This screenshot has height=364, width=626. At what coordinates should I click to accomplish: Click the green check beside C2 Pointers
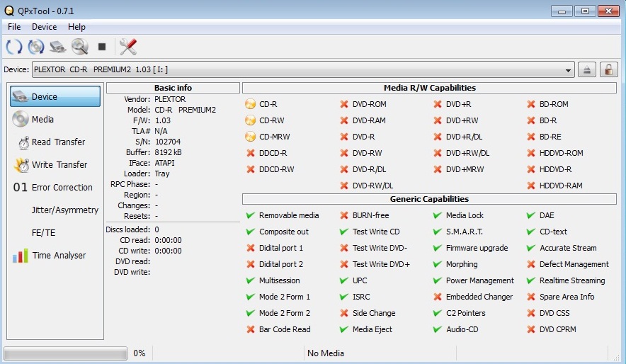tap(437, 313)
